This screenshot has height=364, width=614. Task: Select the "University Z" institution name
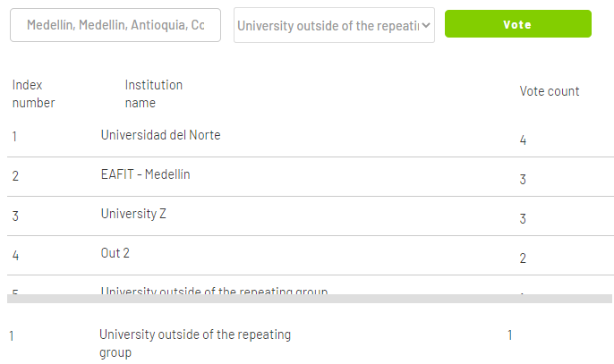point(133,214)
